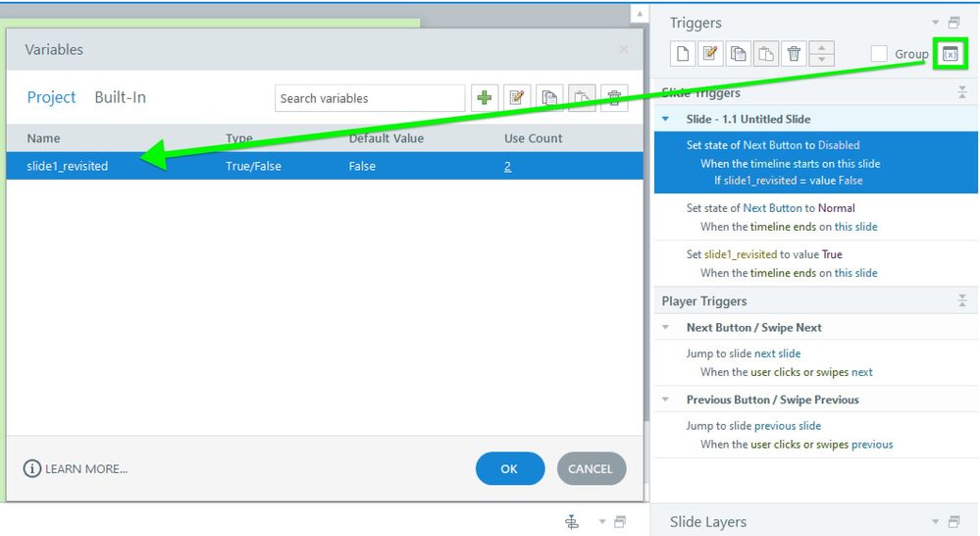Image resolution: width=980 pixels, height=536 pixels.
Task: Click next slide link in Jump trigger
Action: [x=778, y=353]
